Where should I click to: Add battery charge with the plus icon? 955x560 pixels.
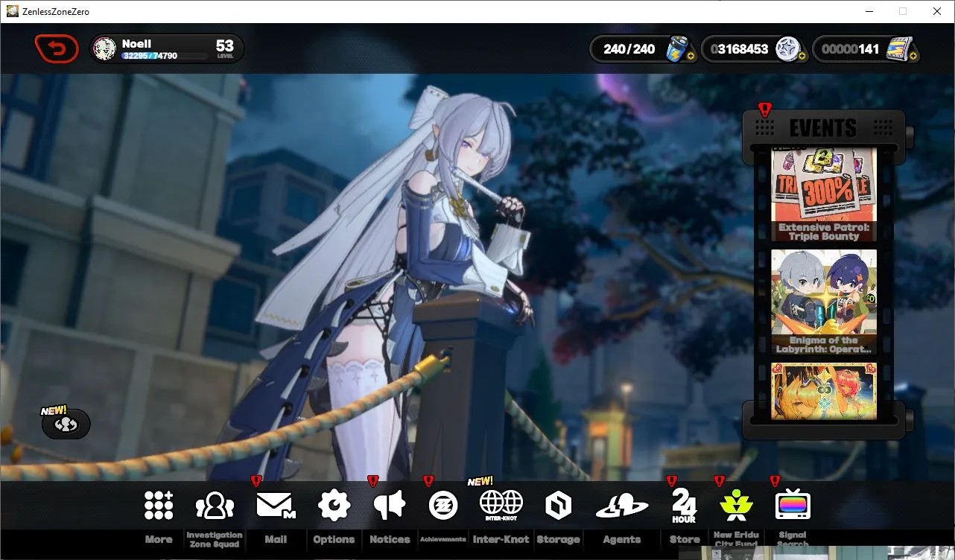point(692,56)
